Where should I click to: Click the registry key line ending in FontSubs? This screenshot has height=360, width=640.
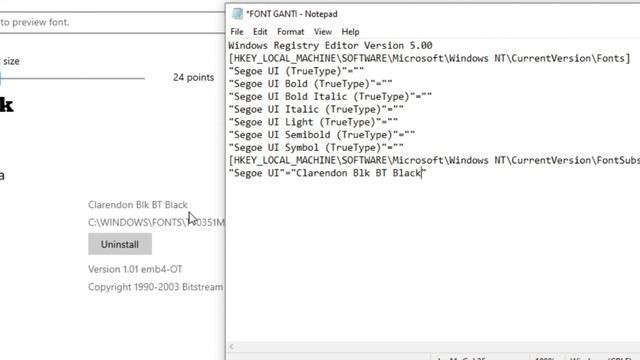(434, 160)
